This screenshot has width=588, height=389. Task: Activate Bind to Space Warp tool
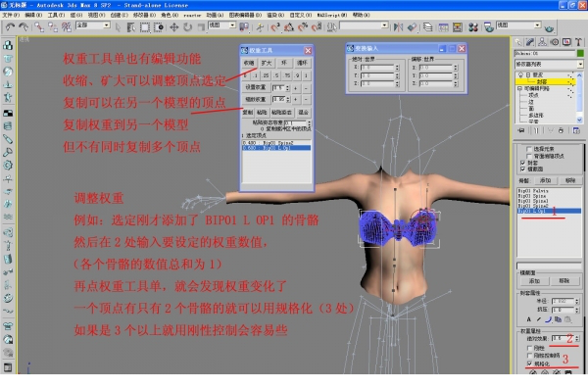coord(67,26)
